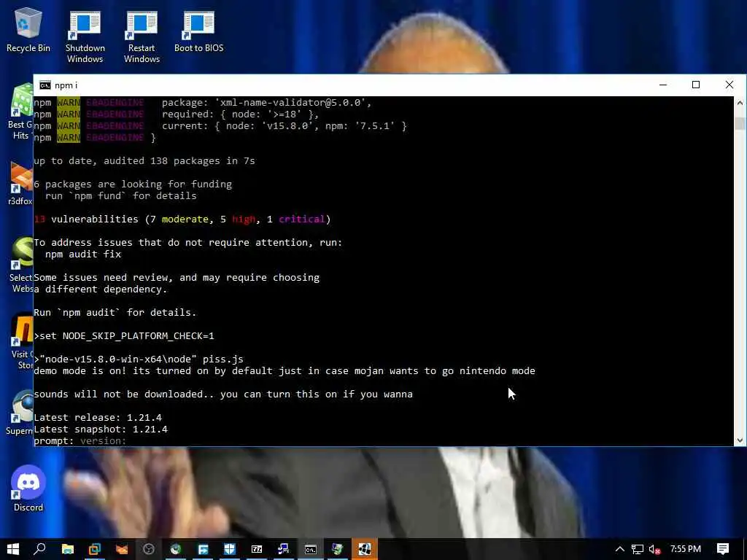
Task: Click the 'Latest release: 1.21.4' line
Action: coord(98,418)
